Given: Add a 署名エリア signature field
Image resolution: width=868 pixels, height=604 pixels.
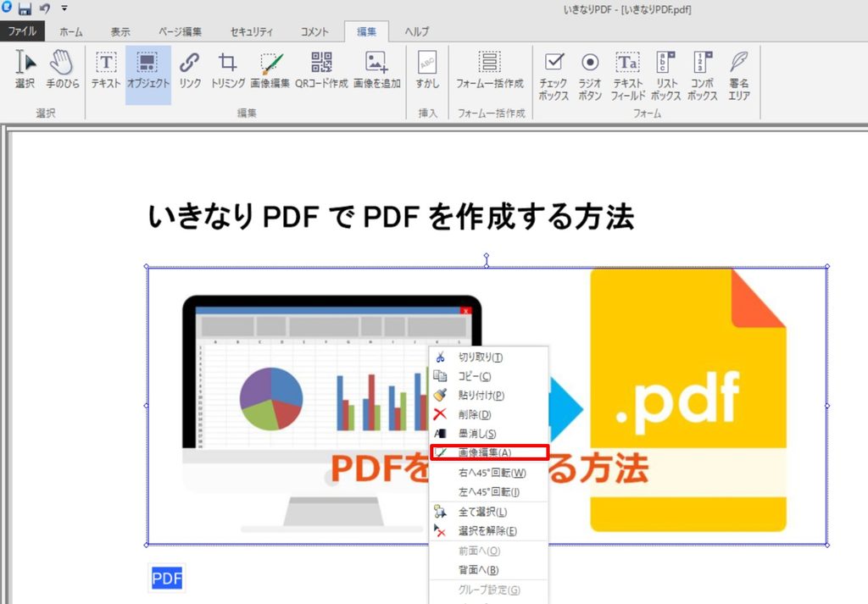Looking at the screenshot, I should click(739, 75).
